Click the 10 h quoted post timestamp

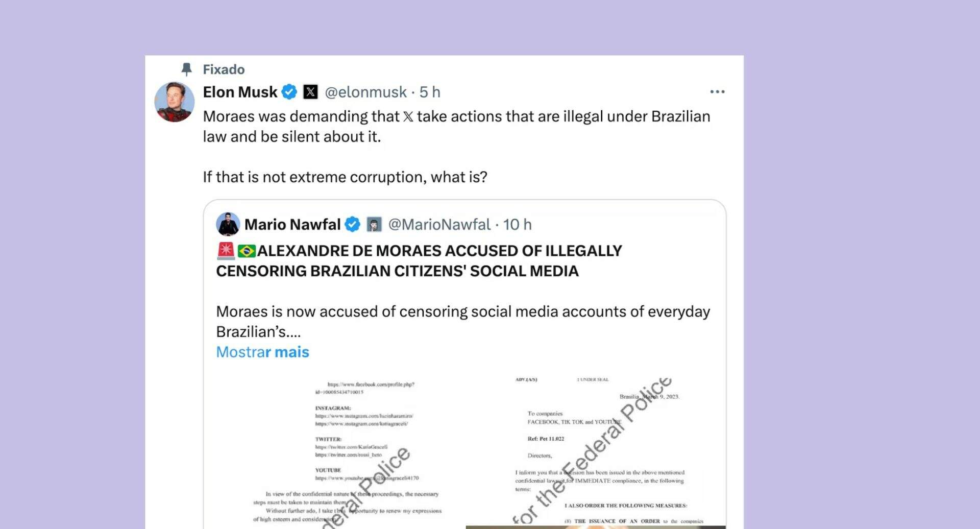click(x=517, y=225)
